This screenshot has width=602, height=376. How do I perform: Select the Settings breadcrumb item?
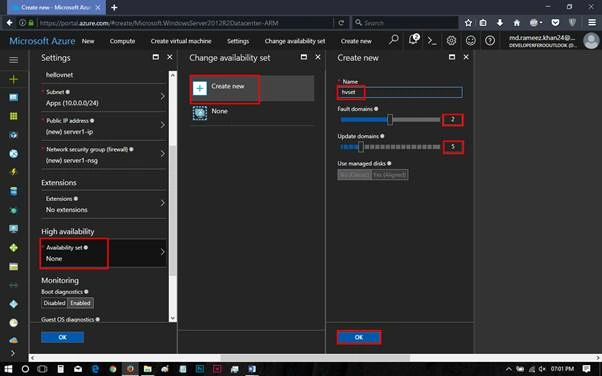238,41
